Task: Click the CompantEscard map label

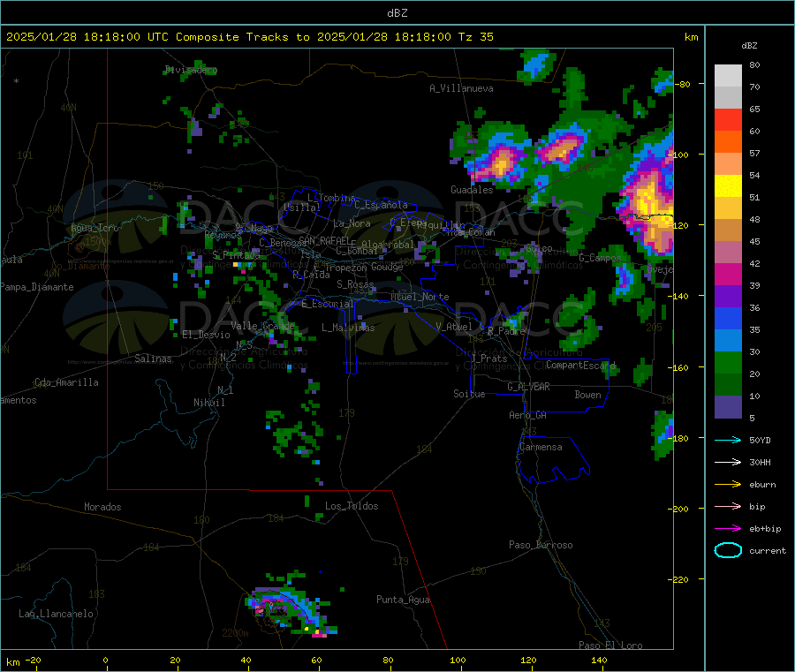Action: click(581, 365)
